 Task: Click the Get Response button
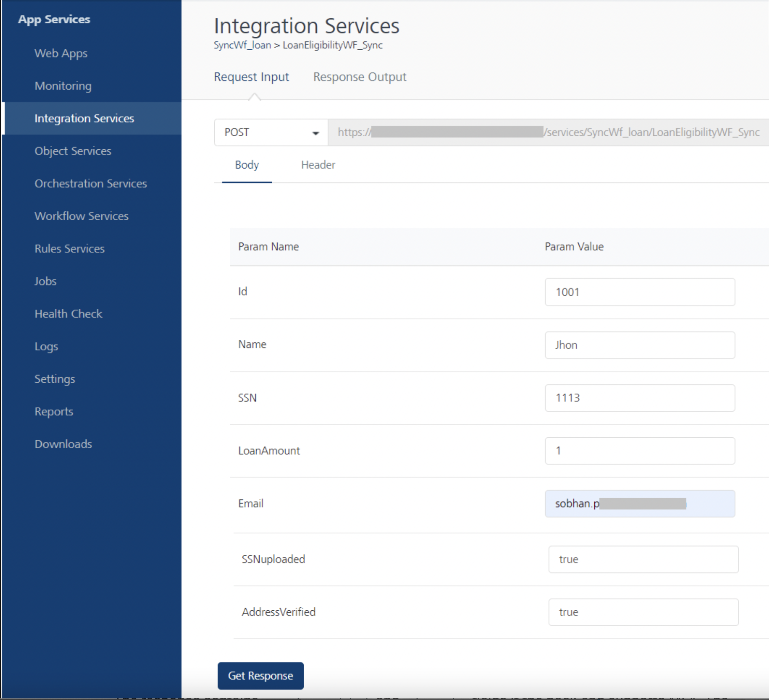(x=260, y=676)
